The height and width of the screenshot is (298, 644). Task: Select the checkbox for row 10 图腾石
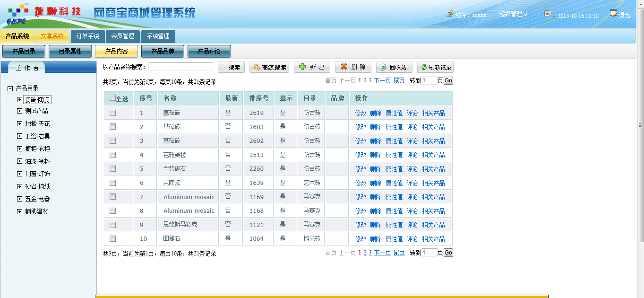112,239
